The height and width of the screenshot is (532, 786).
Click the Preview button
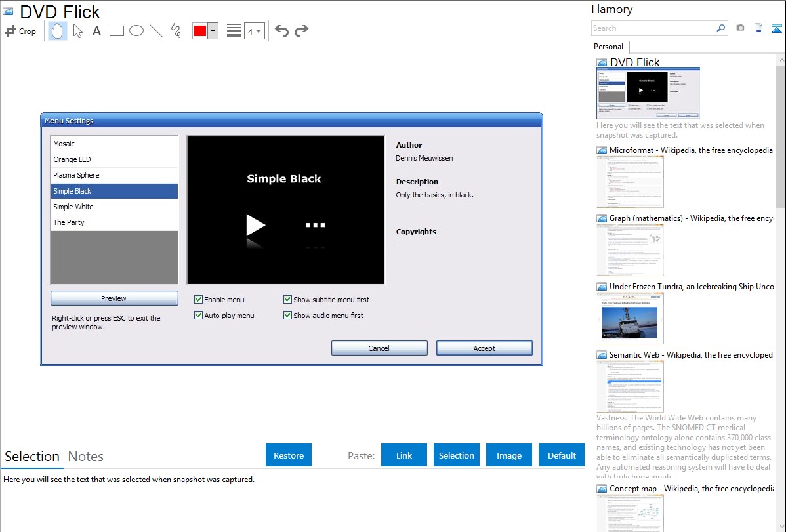click(114, 298)
